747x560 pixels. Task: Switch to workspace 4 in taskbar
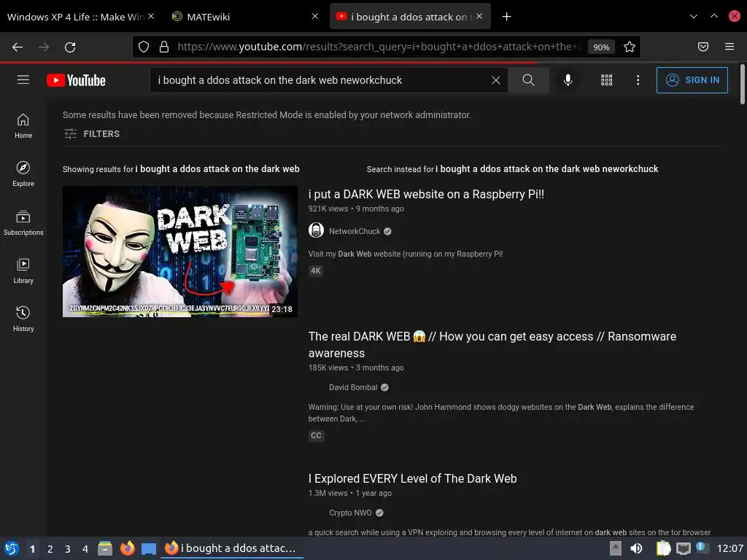click(x=85, y=549)
